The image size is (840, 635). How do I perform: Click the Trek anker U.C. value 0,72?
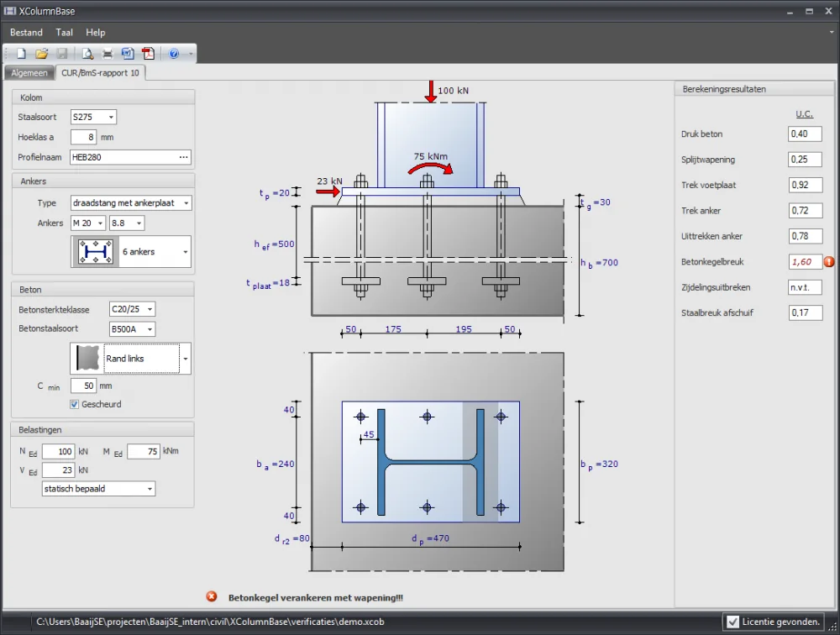coord(806,211)
